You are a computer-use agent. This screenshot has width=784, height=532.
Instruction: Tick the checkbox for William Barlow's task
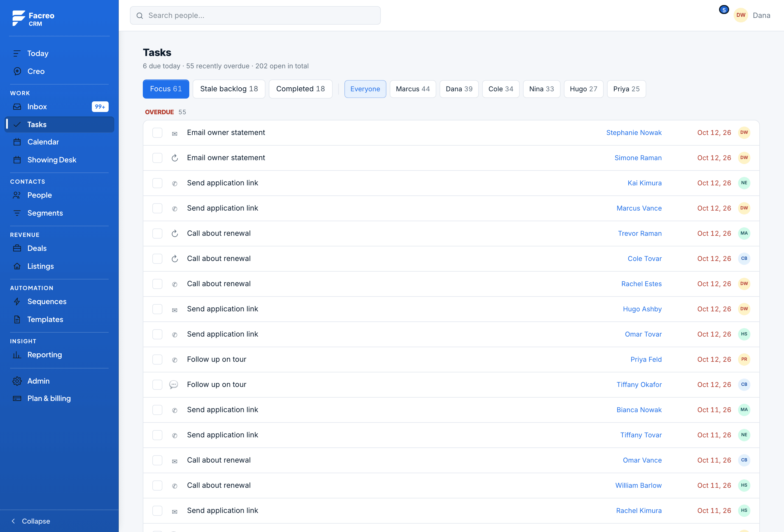click(157, 486)
